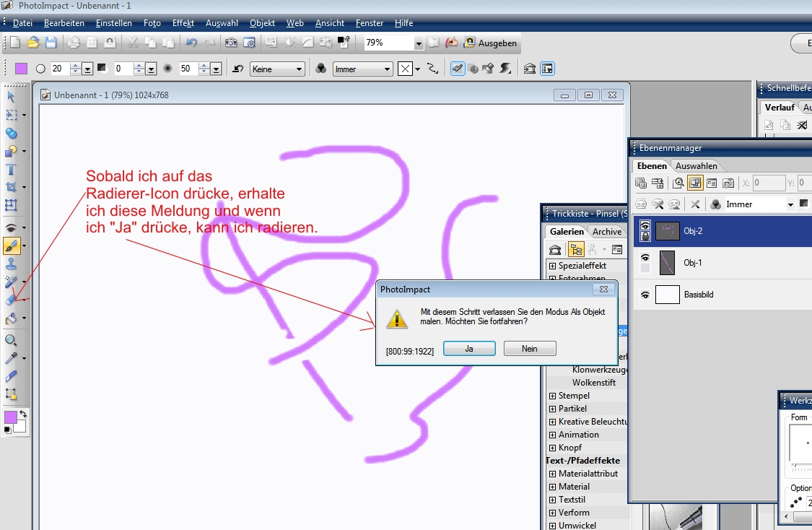Select the Zoom magnifier tool
Screen dimensions: 812x530
11,340
